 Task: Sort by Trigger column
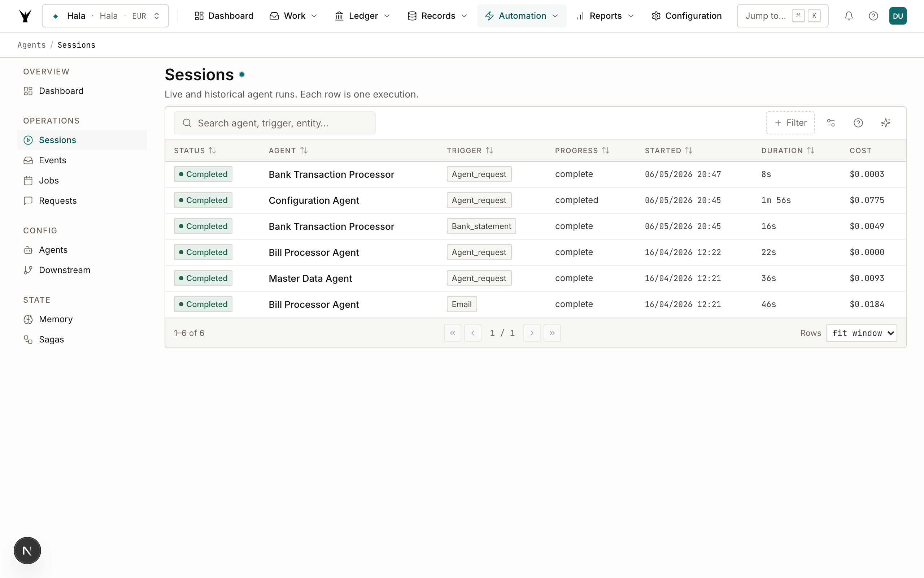470,151
